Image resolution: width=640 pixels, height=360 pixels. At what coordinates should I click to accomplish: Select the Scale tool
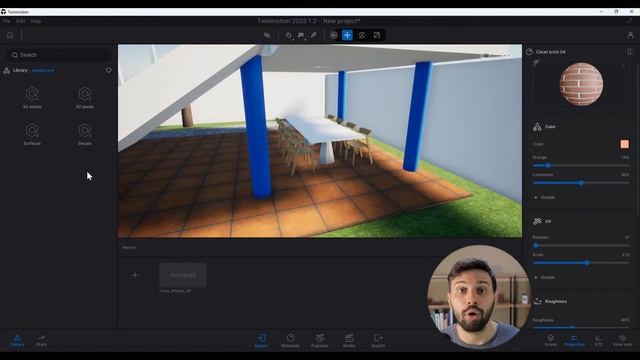(x=377, y=36)
